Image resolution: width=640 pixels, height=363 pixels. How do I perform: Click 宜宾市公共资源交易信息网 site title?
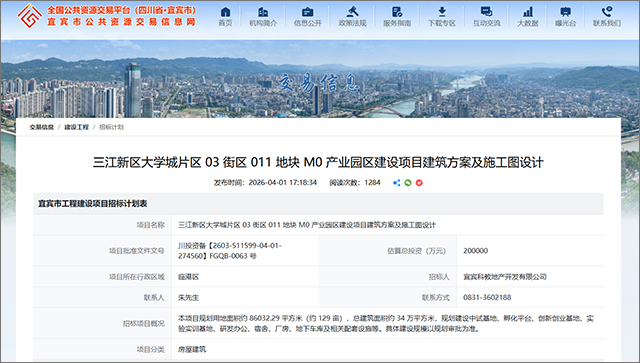coord(121,22)
